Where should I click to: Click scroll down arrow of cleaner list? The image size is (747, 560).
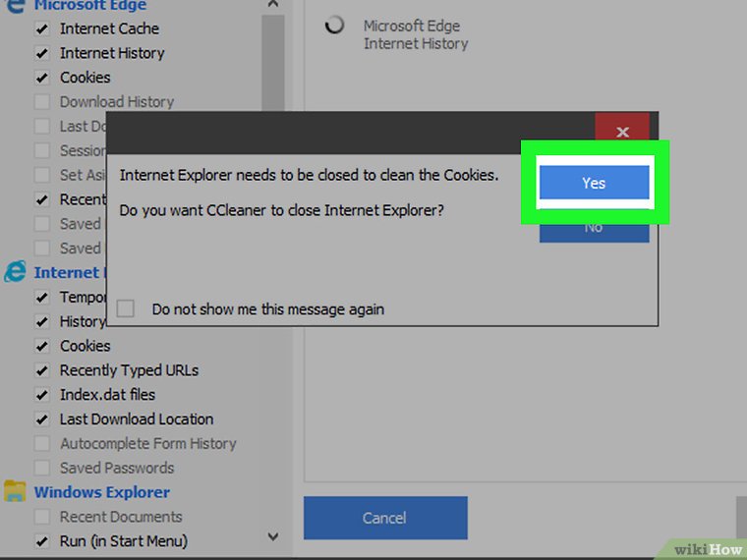pos(273,536)
